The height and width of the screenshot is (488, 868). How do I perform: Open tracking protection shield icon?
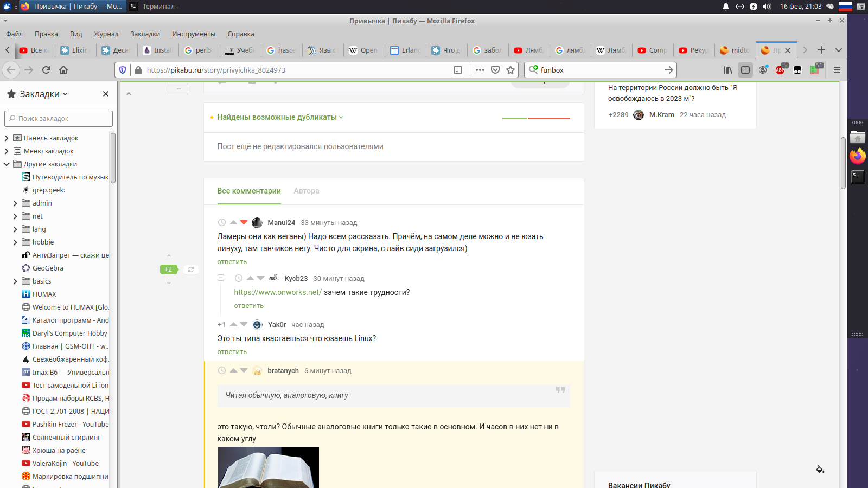tap(123, 70)
